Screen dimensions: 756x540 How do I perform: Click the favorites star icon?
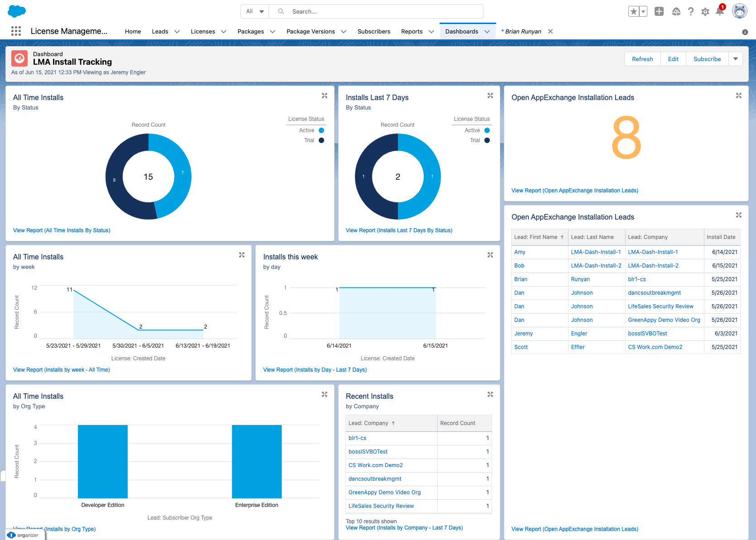point(634,11)
